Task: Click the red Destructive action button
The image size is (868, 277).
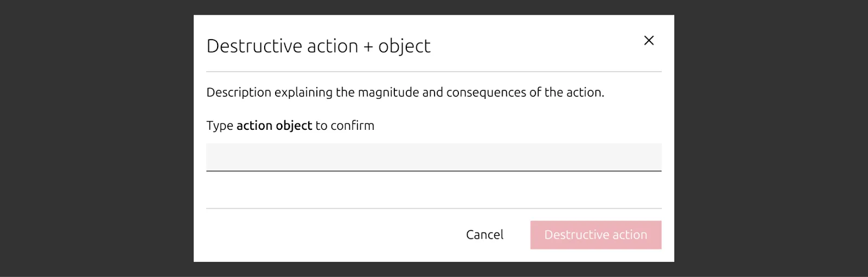Action: click(x=596, y=235)
